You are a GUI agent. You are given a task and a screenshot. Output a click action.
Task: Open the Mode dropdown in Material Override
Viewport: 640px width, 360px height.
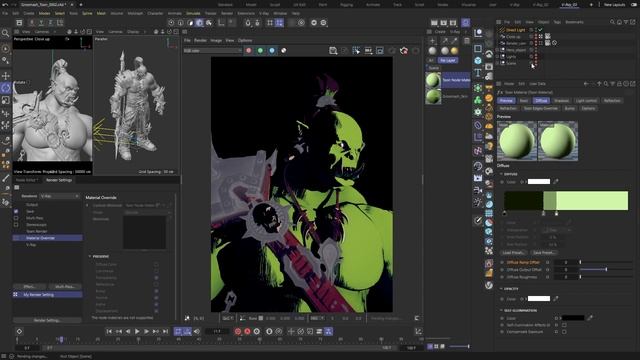pyautogui.click(x=148, y=212)
